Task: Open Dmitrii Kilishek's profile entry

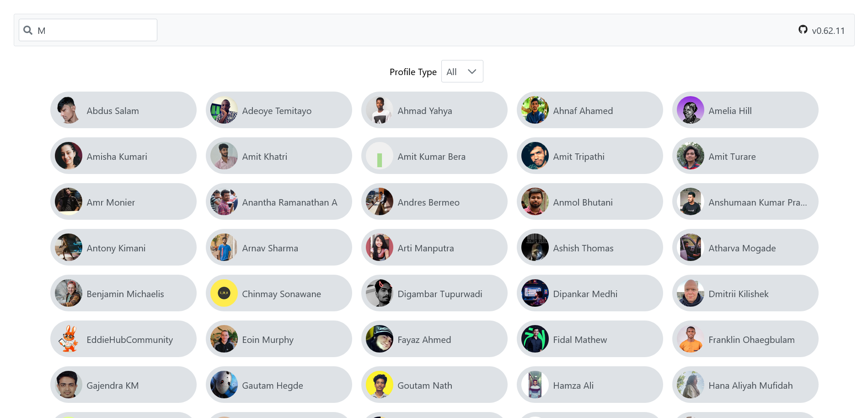Action: coord(745,293)
